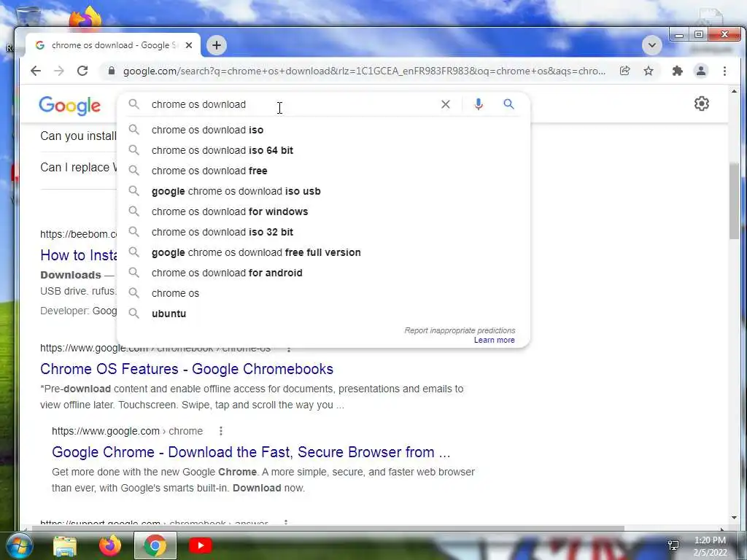Open the taskbar clock showing 1:20 PM

[x=710, y=546]
